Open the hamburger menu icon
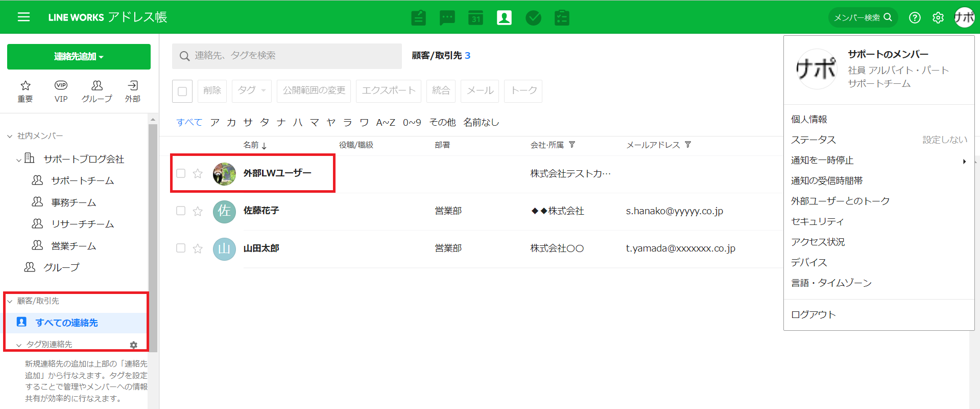This screenshot has width=980, height=409. coord(24,17)
